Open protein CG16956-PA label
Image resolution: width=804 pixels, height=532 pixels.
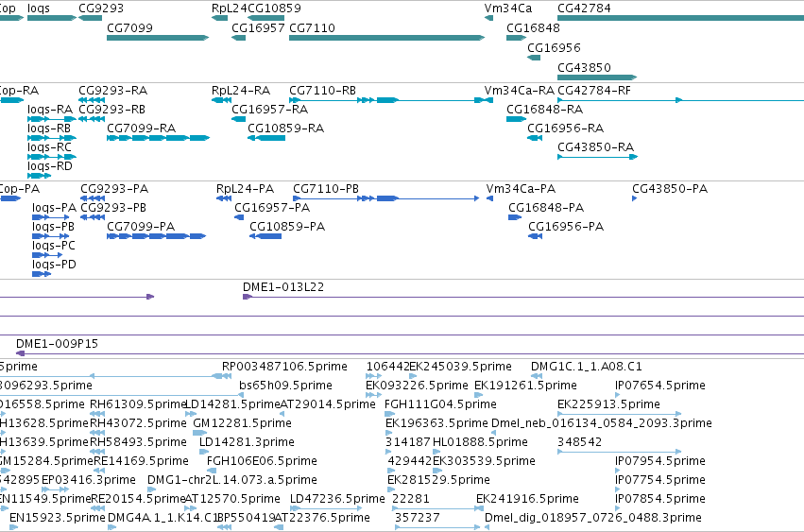(566, 227)
